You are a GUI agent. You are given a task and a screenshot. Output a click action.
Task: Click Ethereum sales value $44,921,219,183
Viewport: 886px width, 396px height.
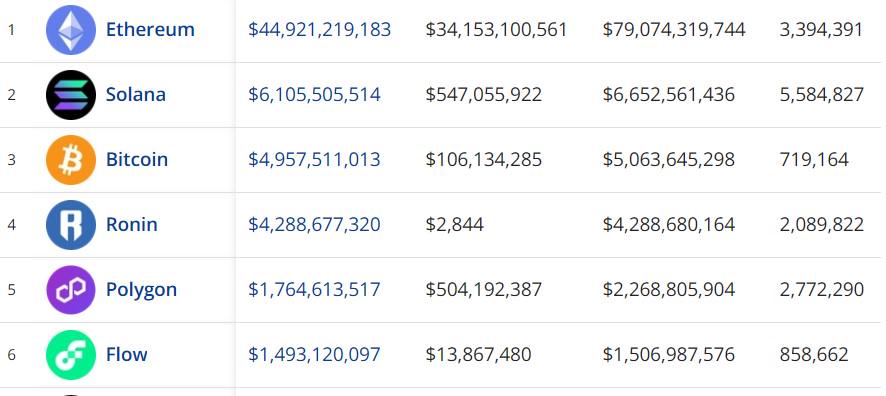click(319, 30)
